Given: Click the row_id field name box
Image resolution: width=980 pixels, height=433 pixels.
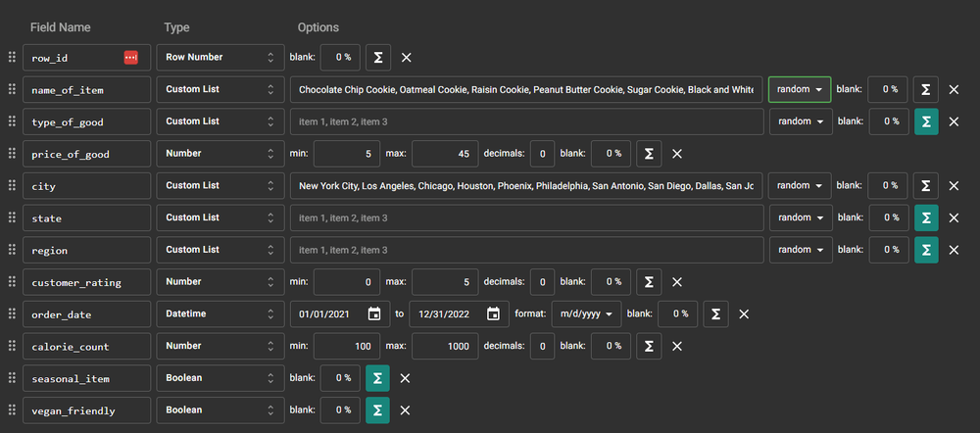Looking at the screenshot, I should [x=87, y=58].
